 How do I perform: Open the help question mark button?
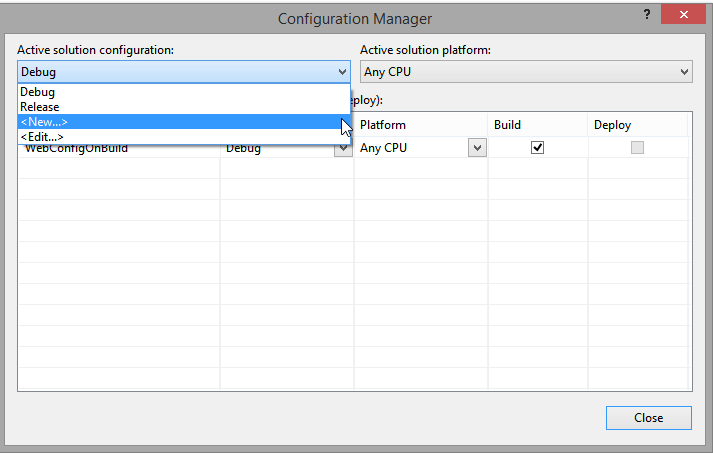(647, 15)
